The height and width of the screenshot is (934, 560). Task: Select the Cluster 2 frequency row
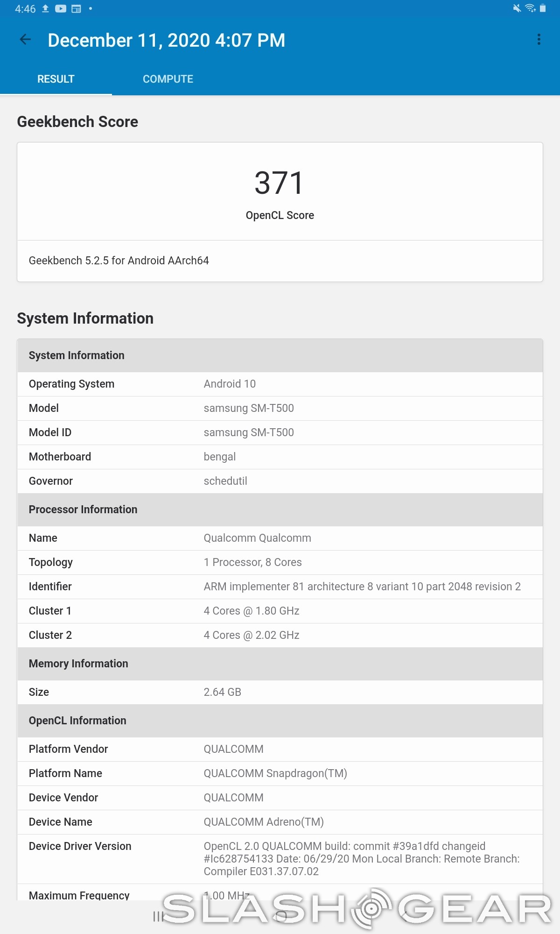click(x=280, y=635)
